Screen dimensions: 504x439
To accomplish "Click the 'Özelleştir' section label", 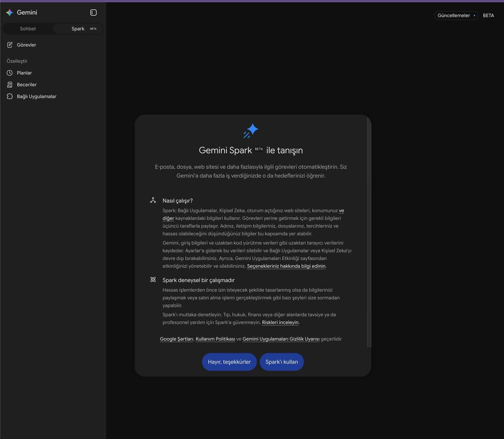I will pyautogui.click(x=17, y=61).
